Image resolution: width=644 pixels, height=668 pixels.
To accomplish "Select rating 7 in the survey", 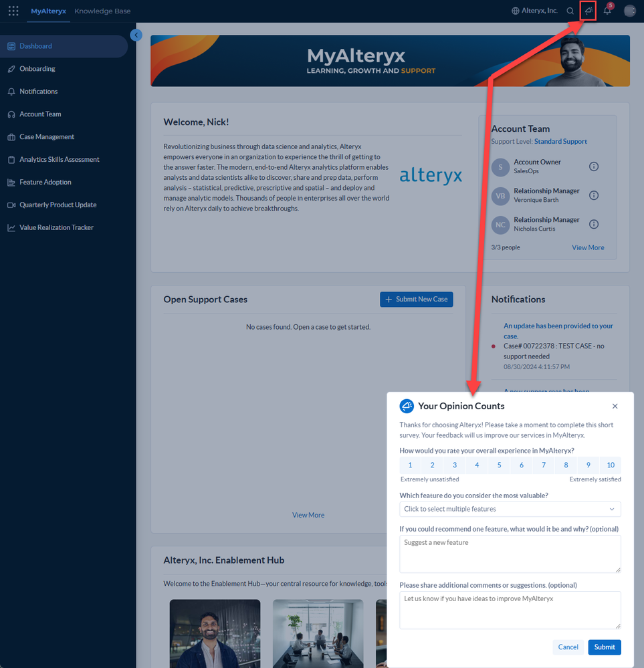I will 544,465.
